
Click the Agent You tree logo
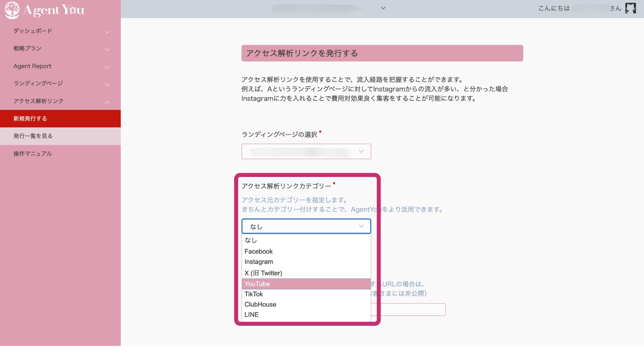[12, 10]
